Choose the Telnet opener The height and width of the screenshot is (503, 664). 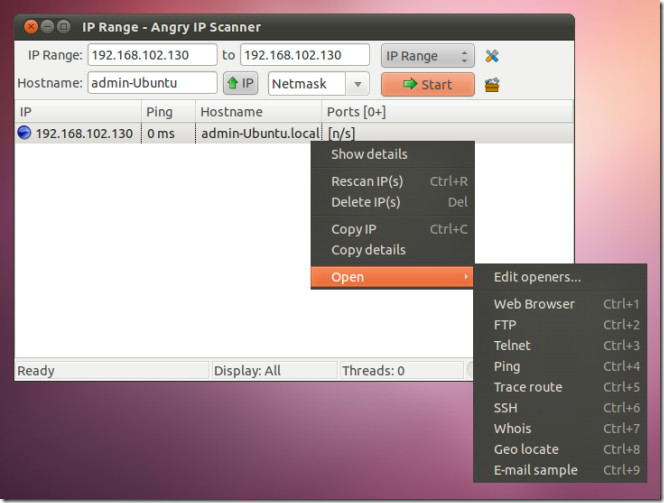560,345
